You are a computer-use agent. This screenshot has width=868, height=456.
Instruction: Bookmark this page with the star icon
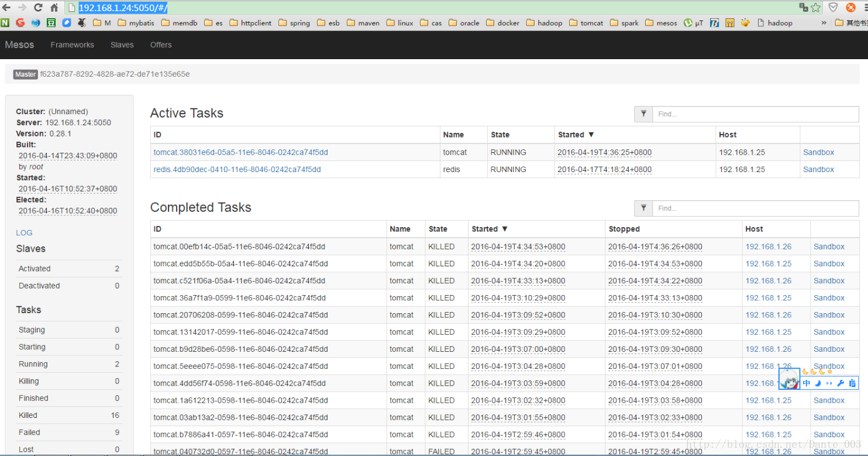[x=816, y=8]
